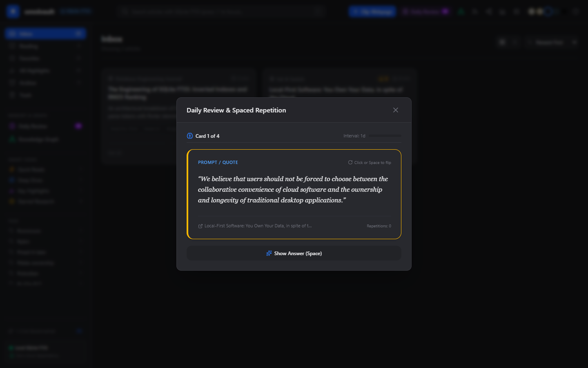Click the "Daily Review & Spaced Repetition" title
This screenshot has width=588, height=368.
[236, 110]
